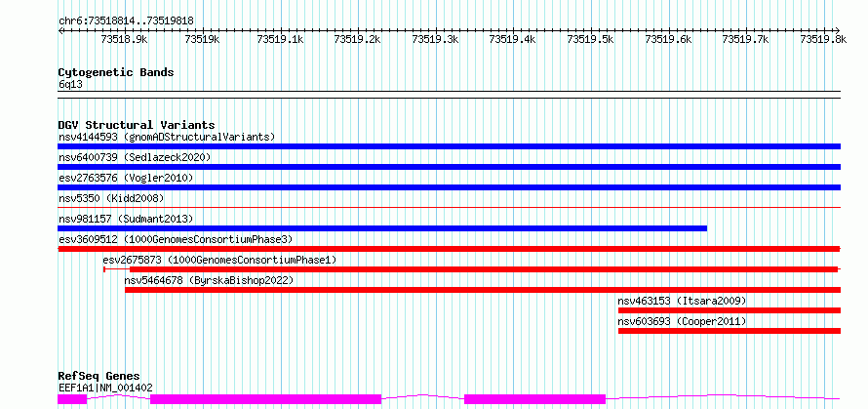Click the 73519.4k ruler tick label
The image size is (868, 409).
[x=513, y=39]
